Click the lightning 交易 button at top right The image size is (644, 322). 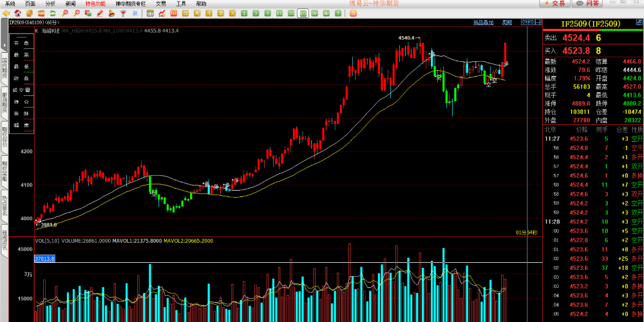(x=554, y=3)
